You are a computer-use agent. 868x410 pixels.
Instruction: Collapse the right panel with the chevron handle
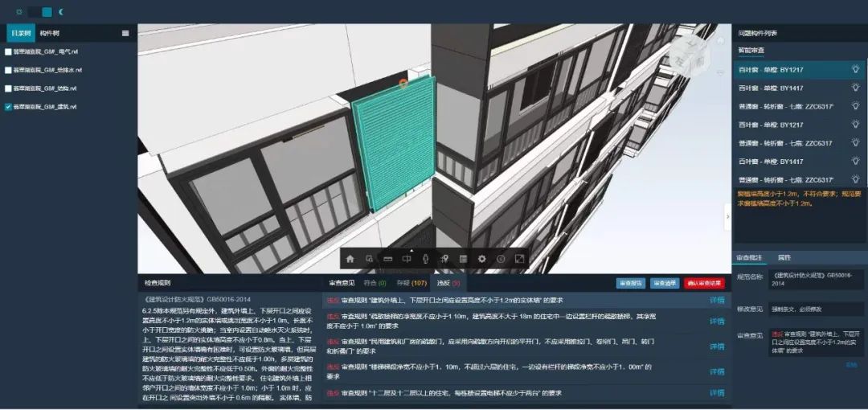pyautogui.click(x=727, y=216)
